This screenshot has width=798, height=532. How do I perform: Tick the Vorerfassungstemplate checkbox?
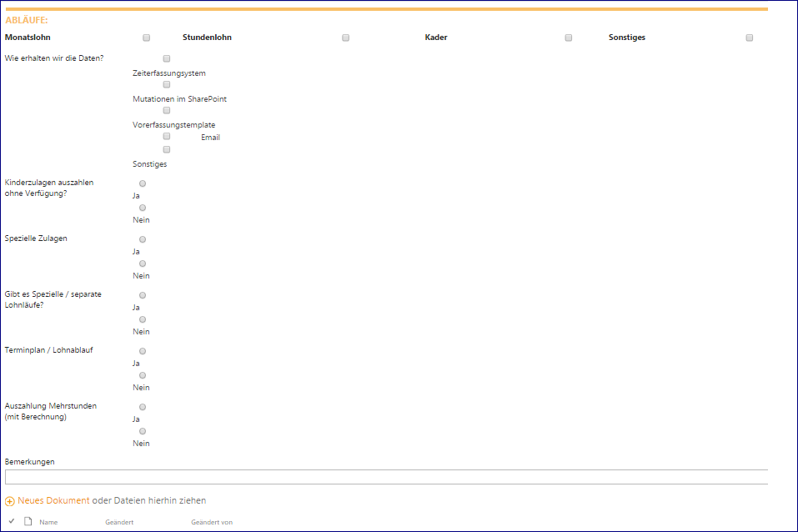(167, 110)
